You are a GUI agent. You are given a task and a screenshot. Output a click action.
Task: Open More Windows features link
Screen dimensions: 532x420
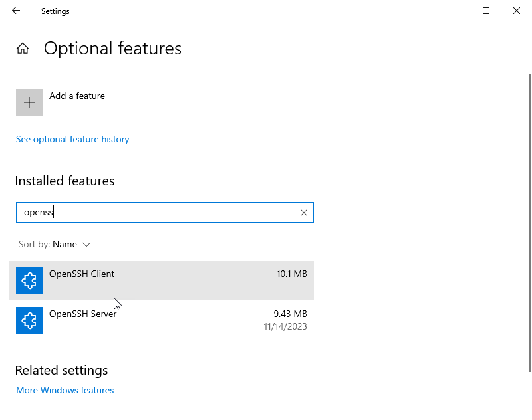tap(65, 390)
